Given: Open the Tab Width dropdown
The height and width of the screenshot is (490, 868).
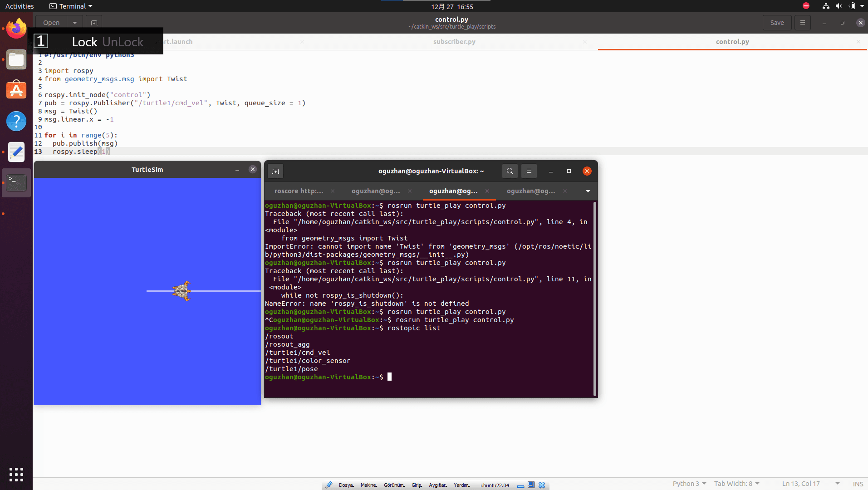Looking at the screenshot, I should [x=736, y=484].
